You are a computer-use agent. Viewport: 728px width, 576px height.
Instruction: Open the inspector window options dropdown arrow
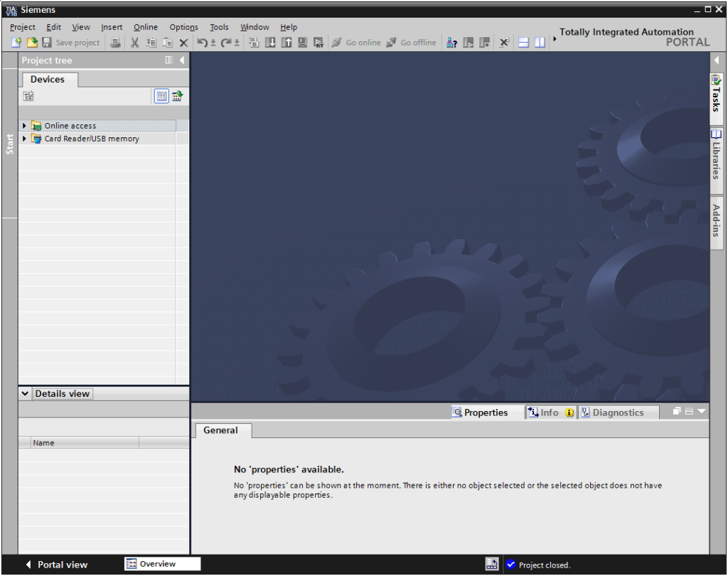coord(702,412)
